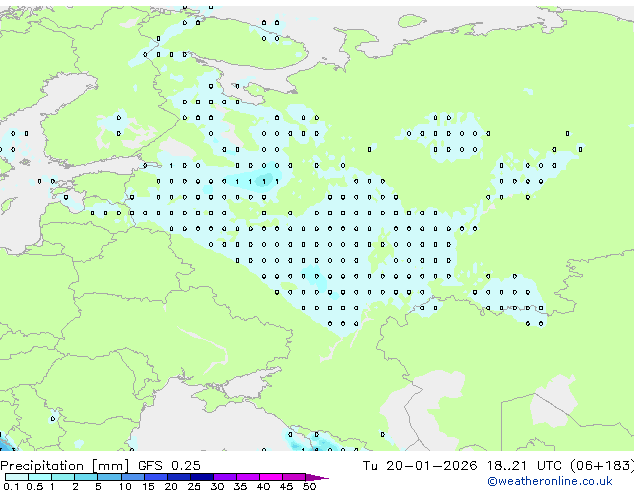This screenshot has height=490, width=634.
Task: Click the 'Precipitation [mm]' title text
Action: click(x=64, y=466)
